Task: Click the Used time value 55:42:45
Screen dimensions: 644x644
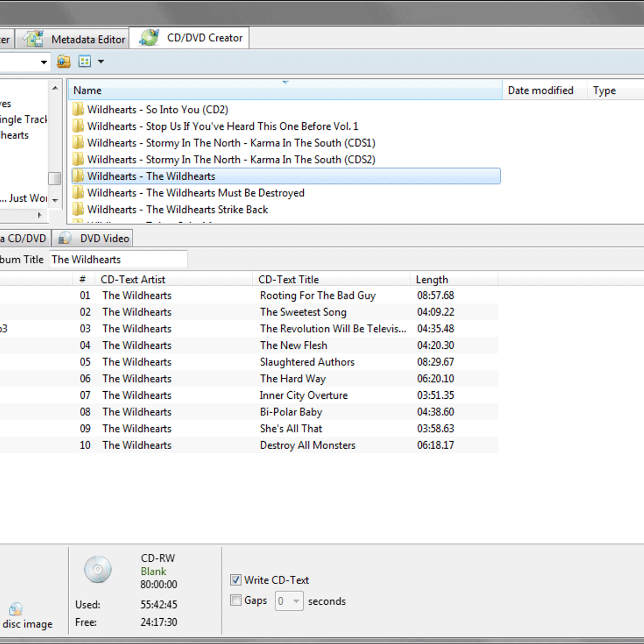Action: pyautogui.click(x=159, y=604)
